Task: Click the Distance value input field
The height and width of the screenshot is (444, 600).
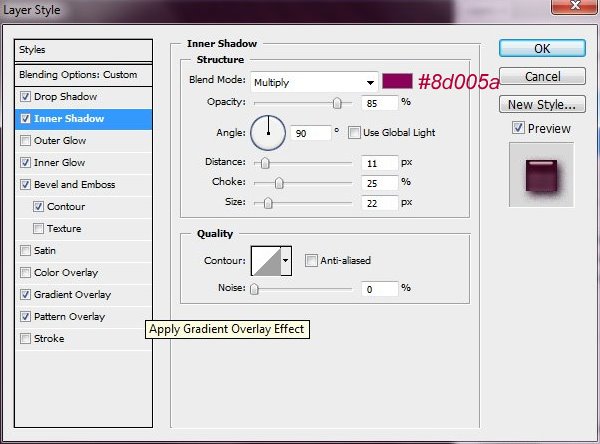Action: (x=379, y=162)
